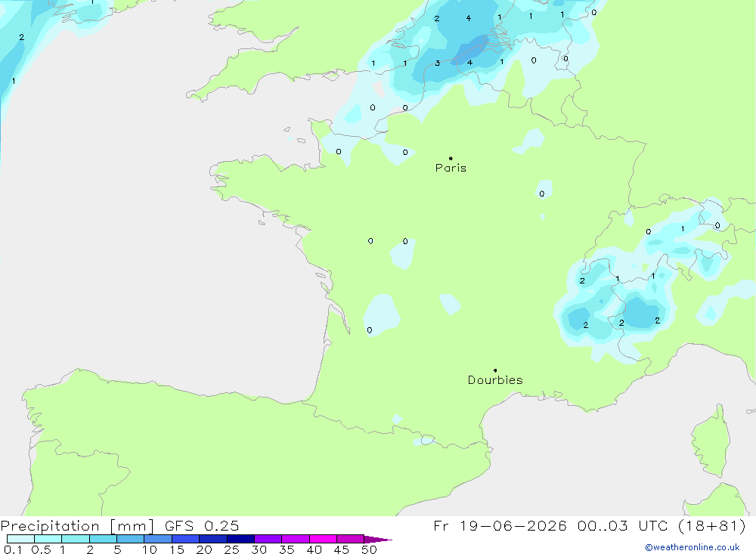
Task: Click the '0.5' legend scale label
Action: [41, 549]
